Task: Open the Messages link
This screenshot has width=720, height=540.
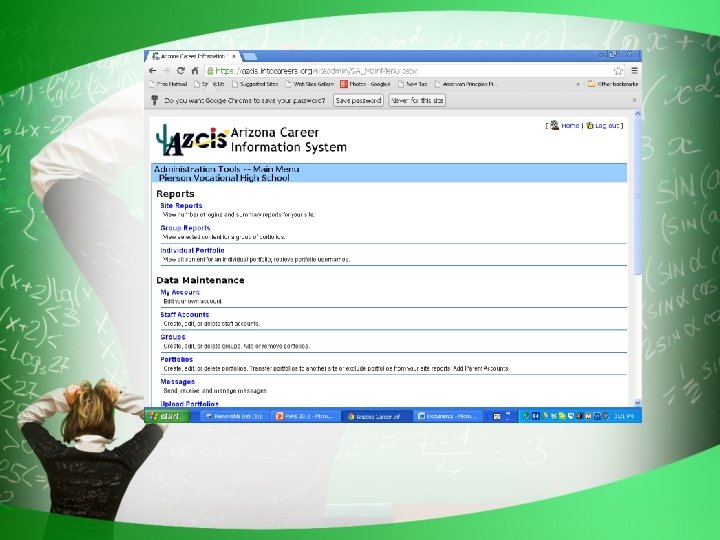Action: (x=178, y=382)
